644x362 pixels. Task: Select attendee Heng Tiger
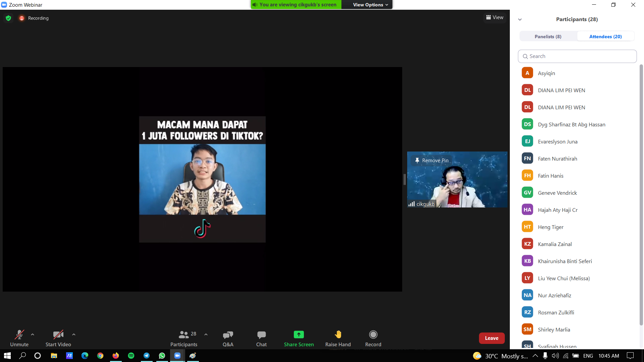577,227
